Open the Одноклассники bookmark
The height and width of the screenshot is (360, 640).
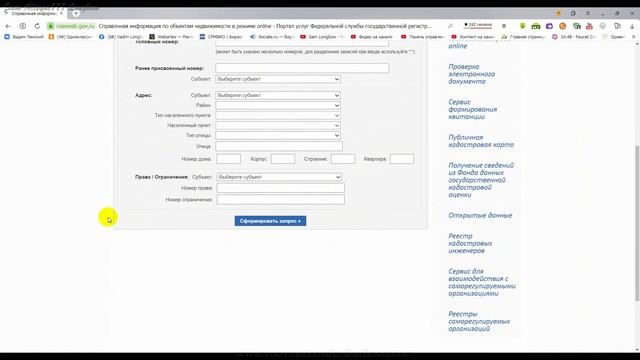(70, 37)
